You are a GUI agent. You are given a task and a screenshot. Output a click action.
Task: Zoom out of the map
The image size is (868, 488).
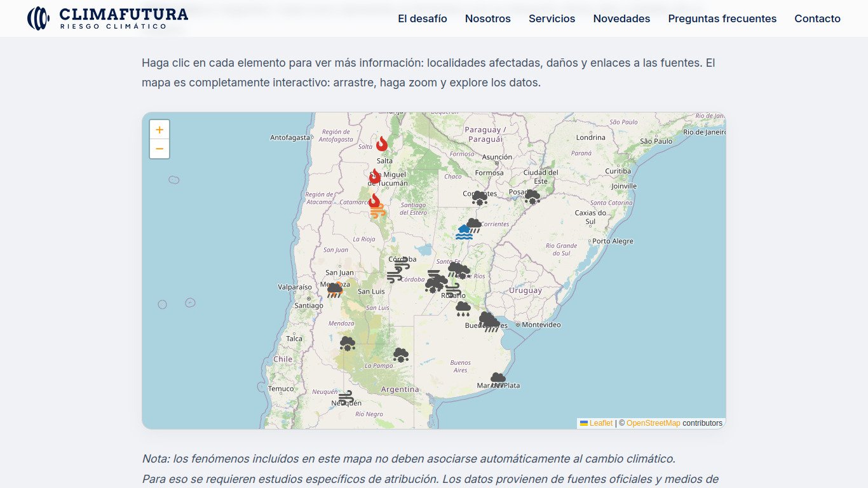pyautogui.click(x=159, y=149)
